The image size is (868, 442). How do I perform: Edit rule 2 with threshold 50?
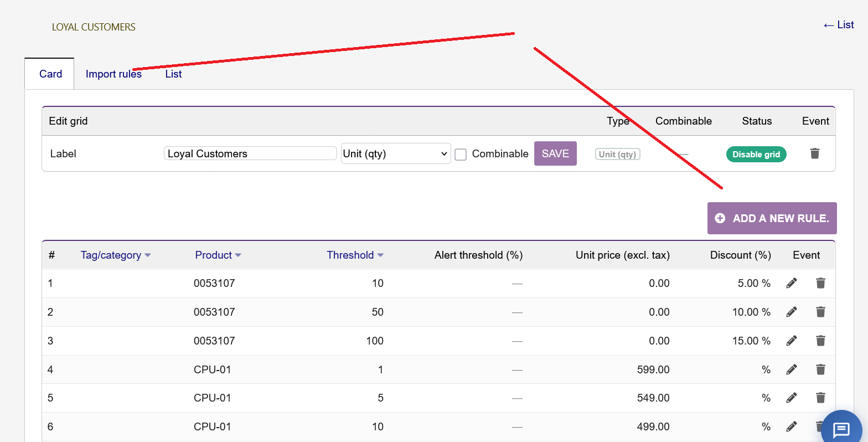(x=792, y=312)
